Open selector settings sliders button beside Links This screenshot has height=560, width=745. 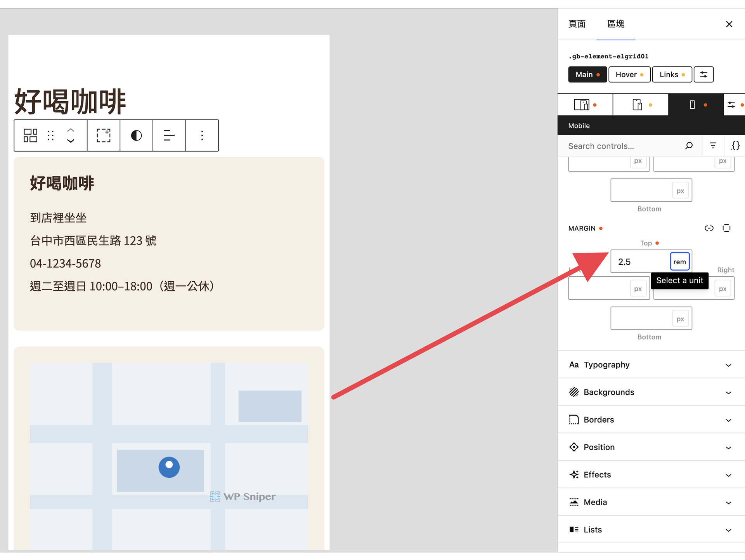click(x=704, y=75)
